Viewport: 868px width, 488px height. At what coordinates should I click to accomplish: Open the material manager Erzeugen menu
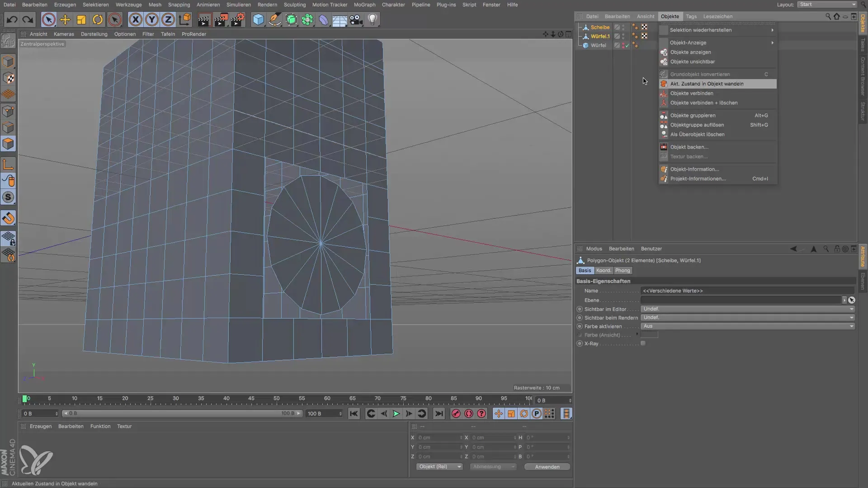(41, 426)
